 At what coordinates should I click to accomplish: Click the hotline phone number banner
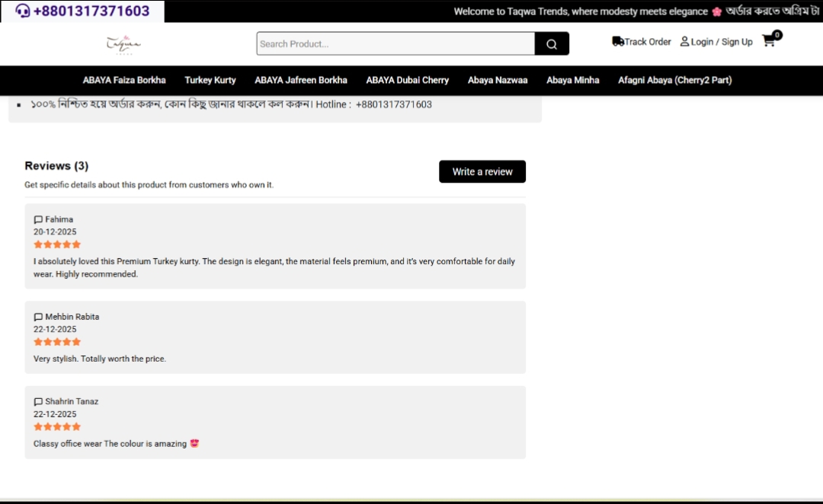tap(91, 11)
